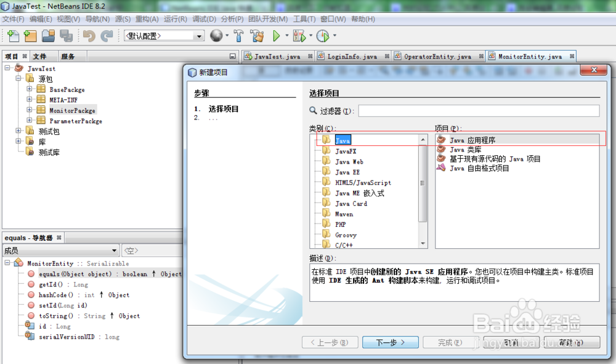Click categories list scrollbar up arrow

[x=423, y=139]
